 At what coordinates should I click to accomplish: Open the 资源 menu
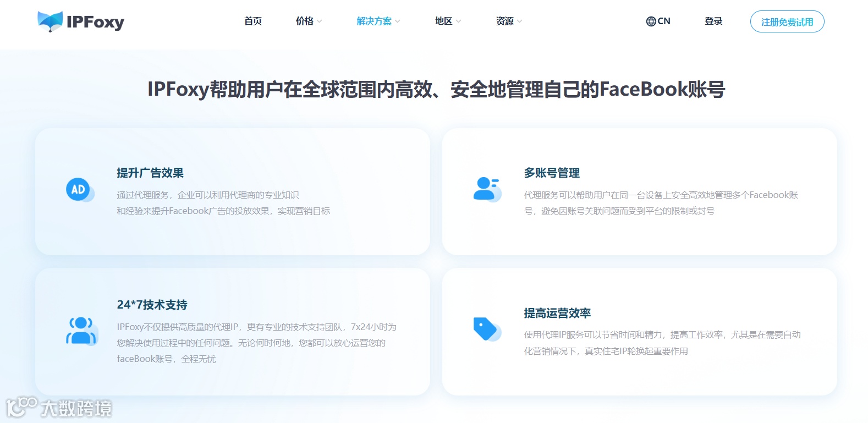click(504, 21)
